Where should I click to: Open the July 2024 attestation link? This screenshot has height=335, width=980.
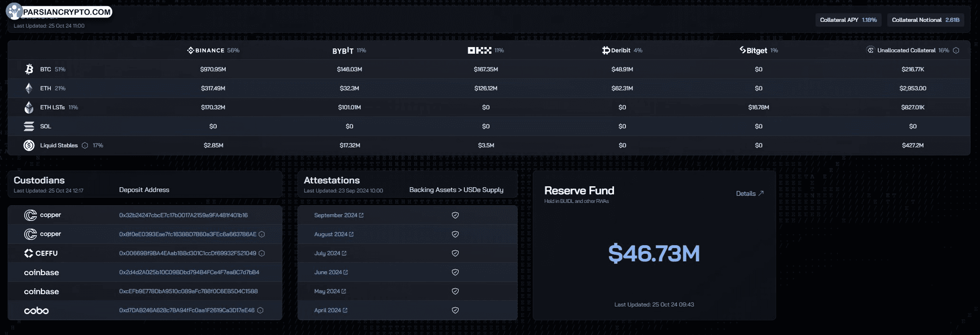[x=330, y=253]
